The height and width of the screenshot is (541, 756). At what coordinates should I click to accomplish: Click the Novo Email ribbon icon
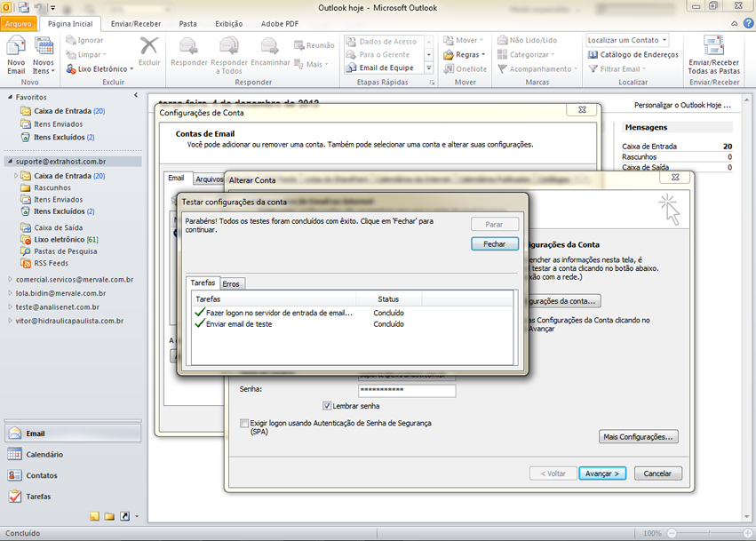click(16, 47)
